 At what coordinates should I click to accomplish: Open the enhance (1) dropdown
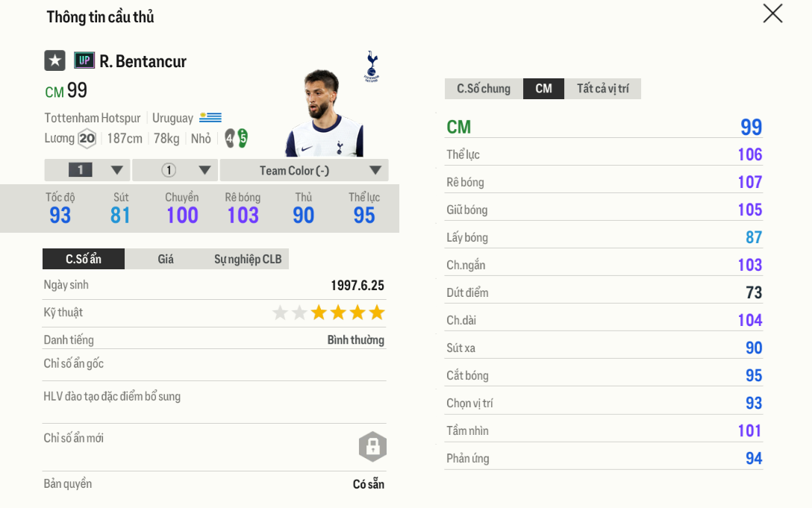[175, 170]
